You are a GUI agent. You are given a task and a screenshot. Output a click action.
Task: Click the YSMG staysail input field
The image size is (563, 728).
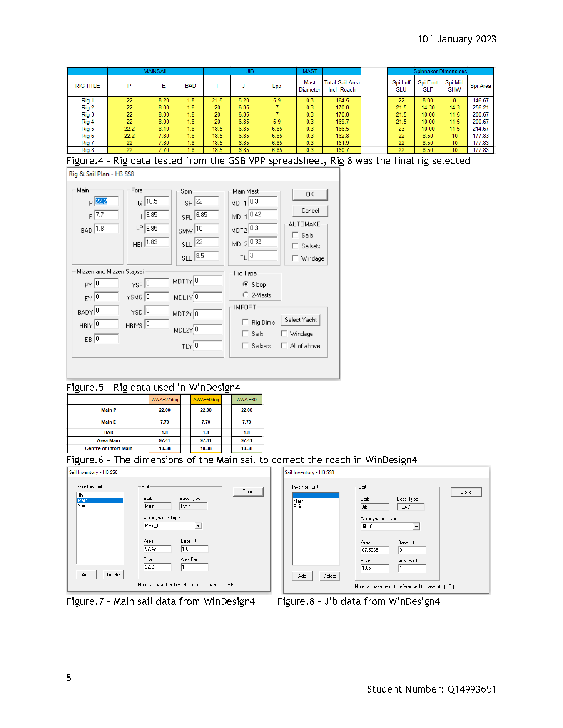tap(157, 297)
